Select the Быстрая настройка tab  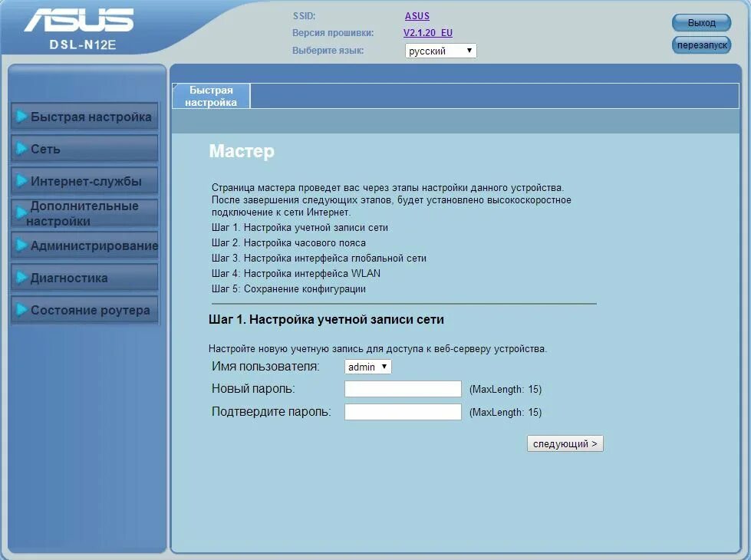(211, 96)
